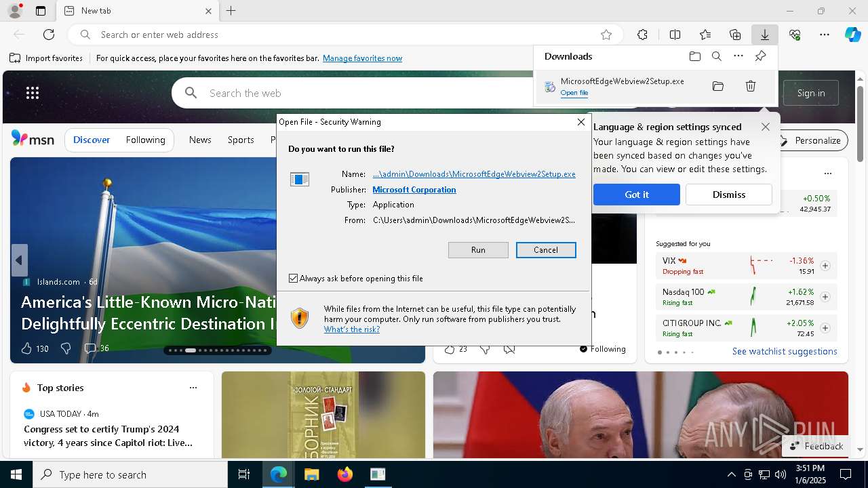Image resolution: width=868 pixels, height=488 pixels.
Task: Open Personalize page settings
Action: pos(810,140)
